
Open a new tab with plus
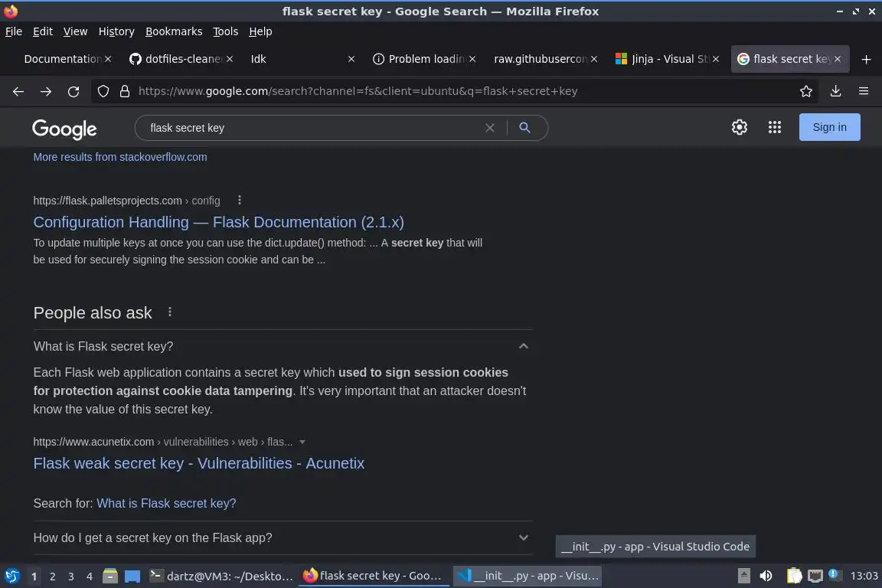click(x=866, y=59)
